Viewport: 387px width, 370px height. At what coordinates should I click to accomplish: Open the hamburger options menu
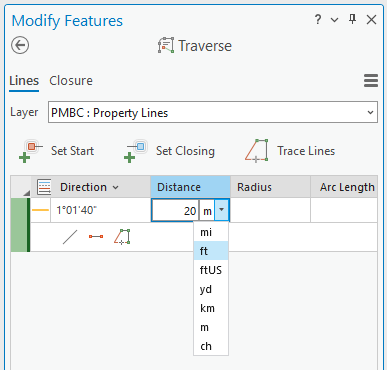(371, 81)
